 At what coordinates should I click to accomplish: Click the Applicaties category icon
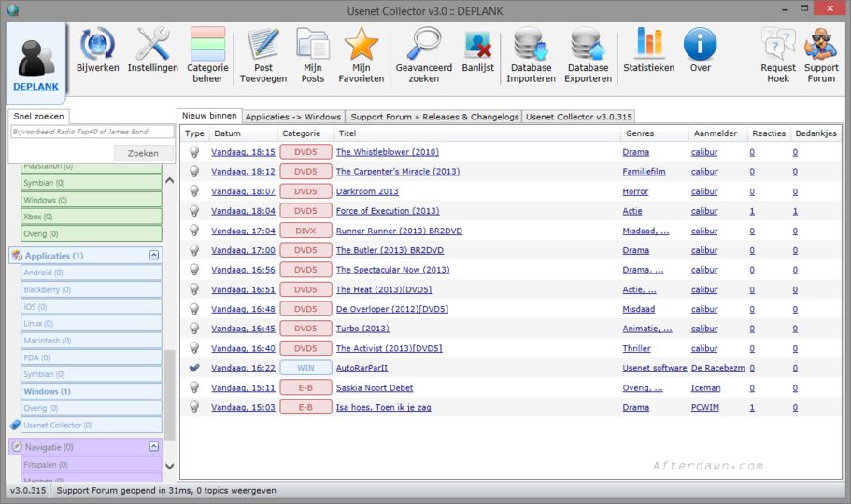[x=18, y=255]
